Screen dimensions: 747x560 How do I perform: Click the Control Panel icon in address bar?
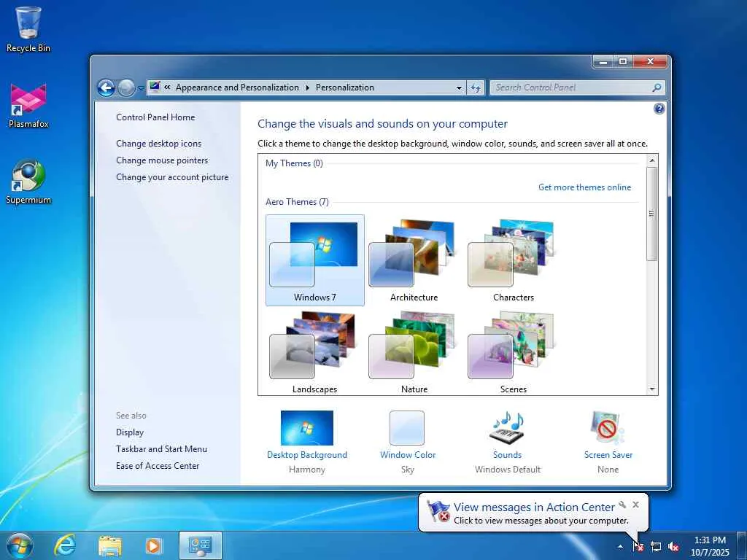155,87
